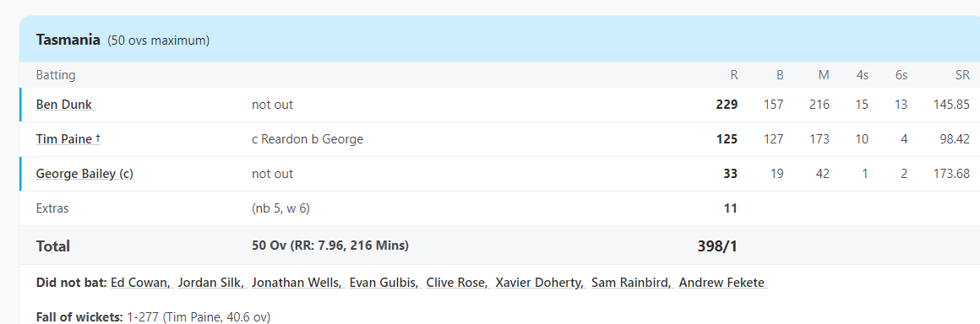Click Tim Paine's dismissal text

[x=308, y=139]
